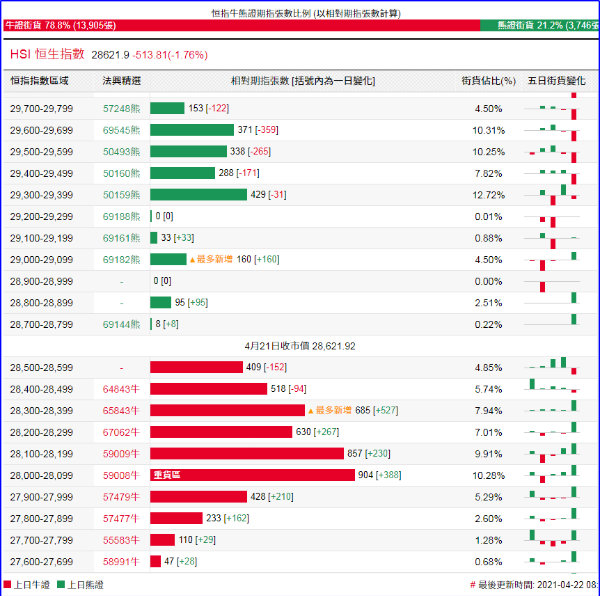Open bull warrant 57479牛 link
This screenshot has width=600, height=596.
point(121,497)
